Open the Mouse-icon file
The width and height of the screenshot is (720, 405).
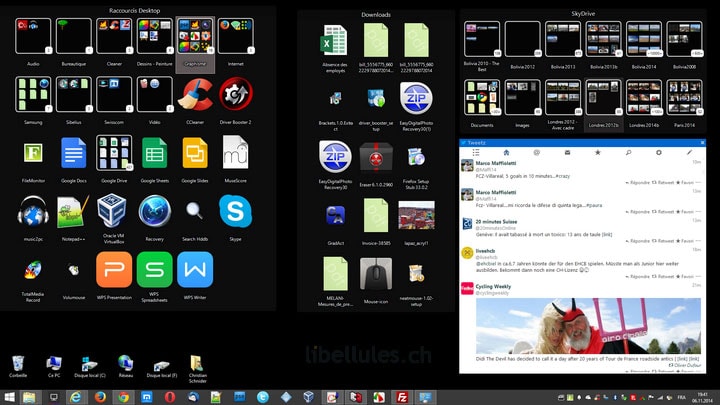pyautogui.click(x=376, y=274)
